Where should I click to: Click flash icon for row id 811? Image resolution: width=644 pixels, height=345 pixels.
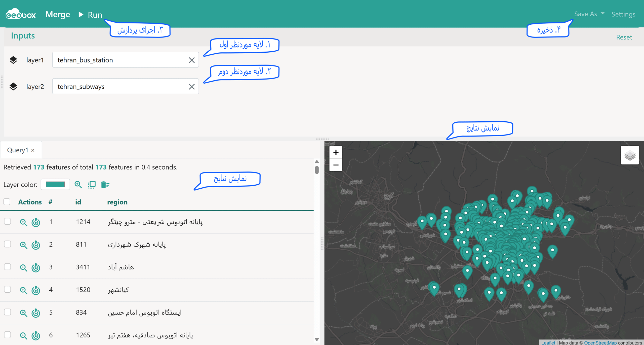(36, 245)
